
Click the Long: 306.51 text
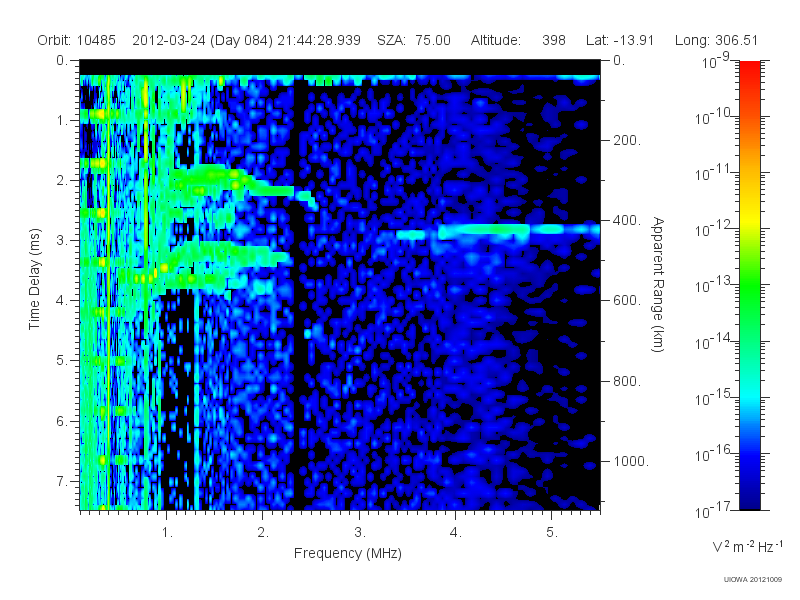pos(716,40)
